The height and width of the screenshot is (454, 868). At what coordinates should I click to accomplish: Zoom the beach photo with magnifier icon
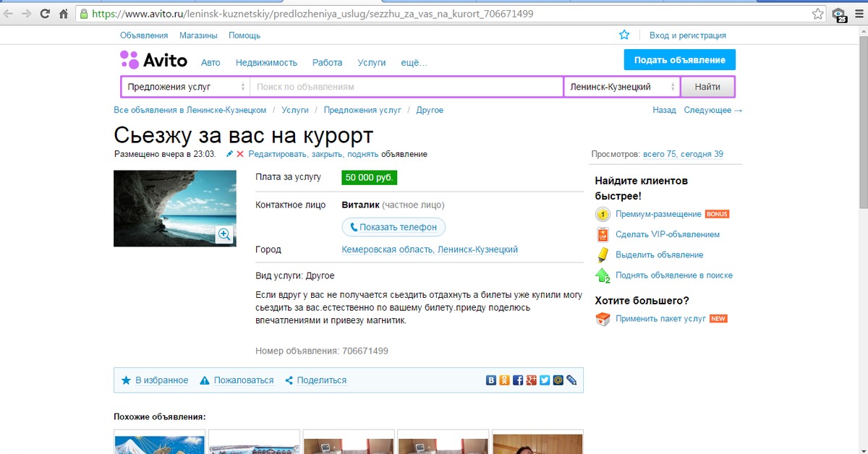224,234
